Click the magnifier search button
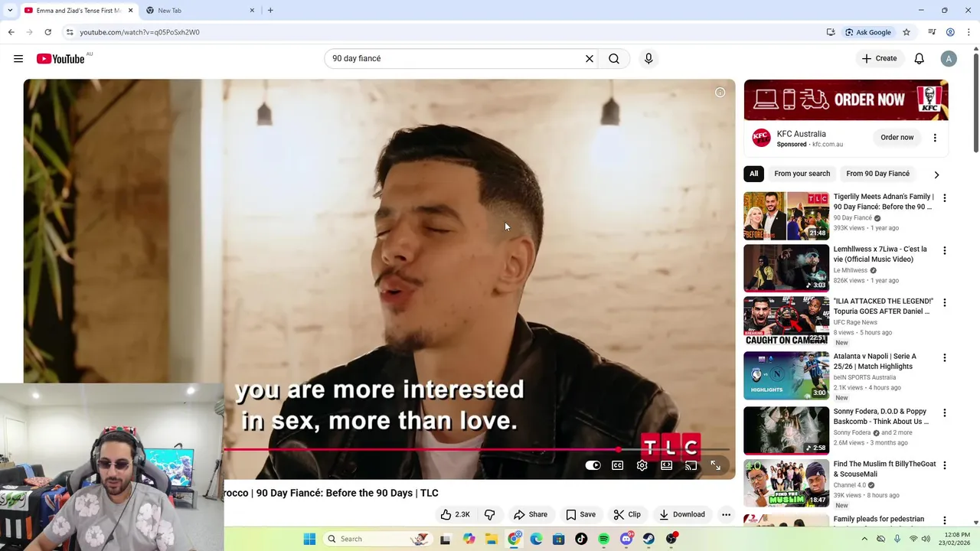The height and width of the screenshot is (551, 980). pyautogui.click(x=614, y=58)
